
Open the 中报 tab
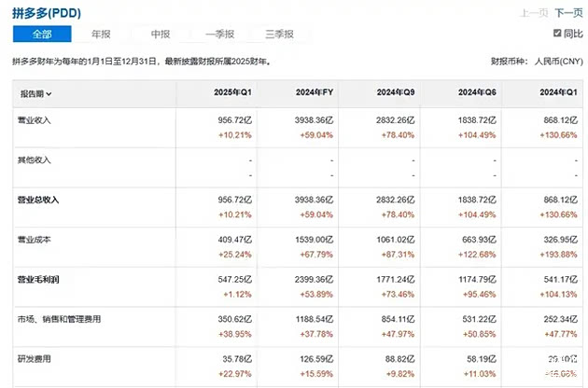(161, 35)
